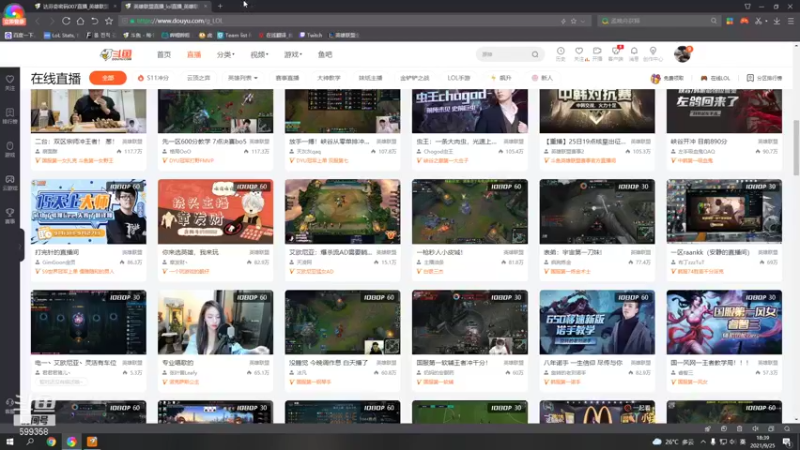Go to browser home page icon
This screenshot has height=450, width=800.
(x=80, y=21)
